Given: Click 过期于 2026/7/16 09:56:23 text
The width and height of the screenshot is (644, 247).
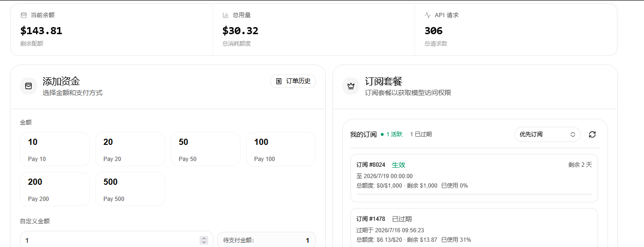Looking at the screenshot, I should [390, 230].
